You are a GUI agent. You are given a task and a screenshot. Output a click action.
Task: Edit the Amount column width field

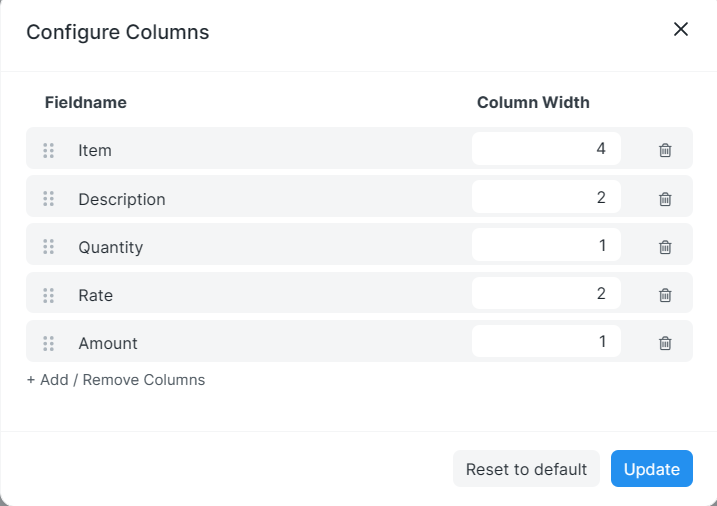click(546, 341)
